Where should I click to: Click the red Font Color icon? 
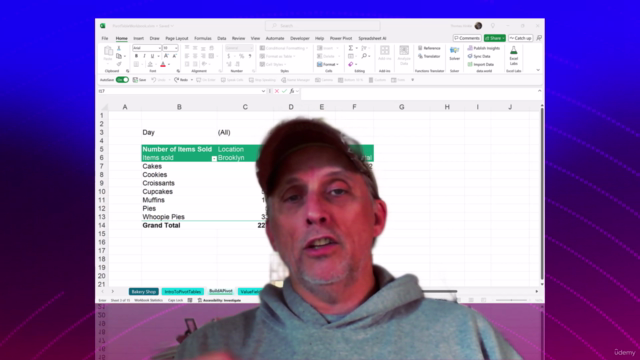coord(163,64)
